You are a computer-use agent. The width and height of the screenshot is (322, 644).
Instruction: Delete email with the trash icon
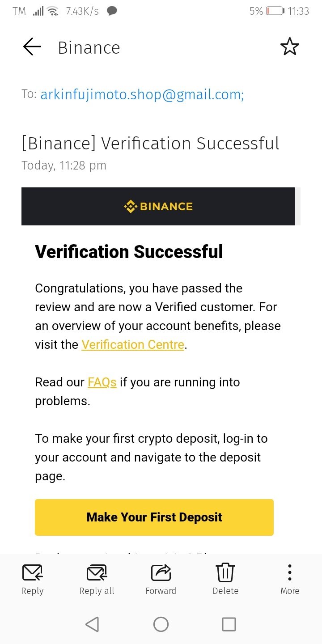(225, 573)
